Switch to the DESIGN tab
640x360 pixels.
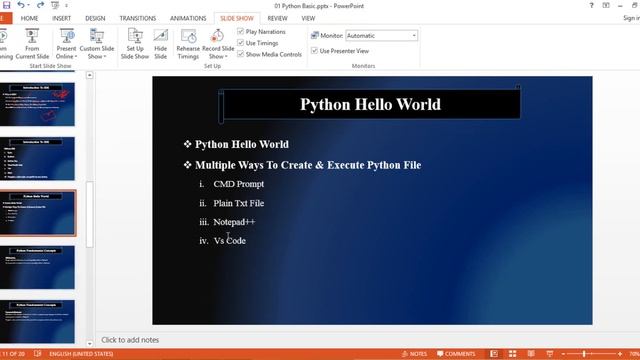pyautogui.click(x=95, y=18)
